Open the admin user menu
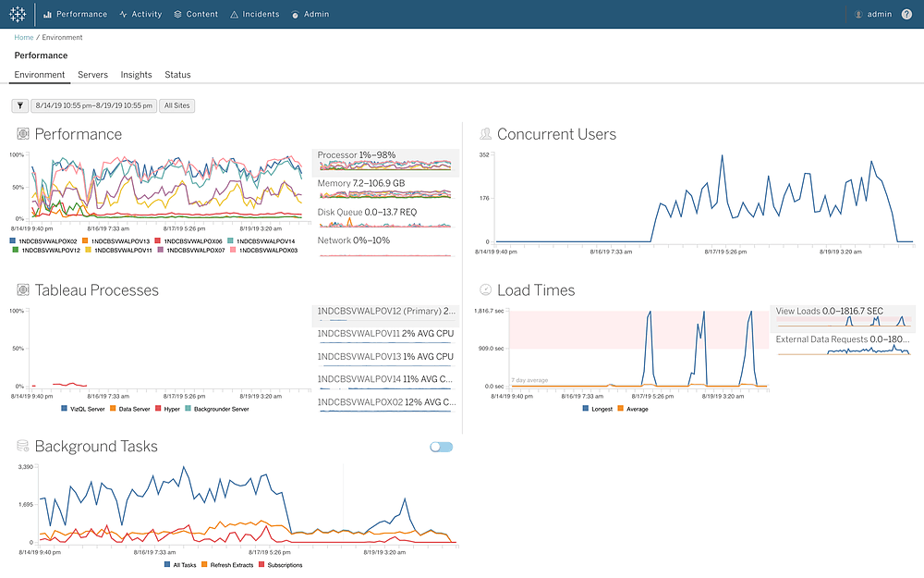 873,14
